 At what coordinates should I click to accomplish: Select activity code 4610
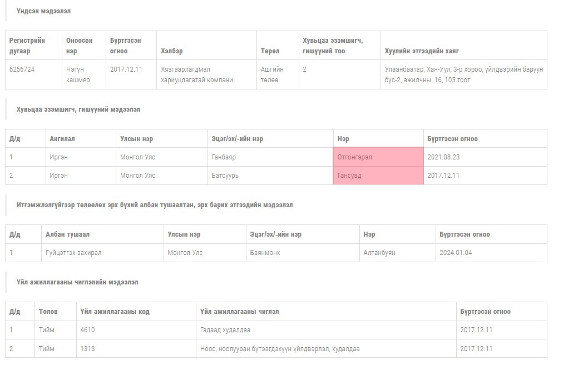point(87,330)
